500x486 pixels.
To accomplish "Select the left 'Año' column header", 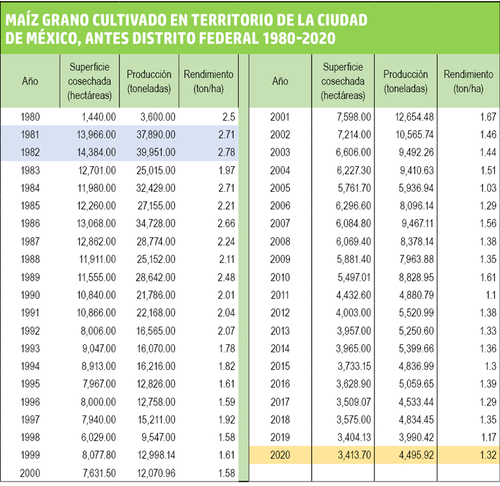I will (x=30, y=81).
